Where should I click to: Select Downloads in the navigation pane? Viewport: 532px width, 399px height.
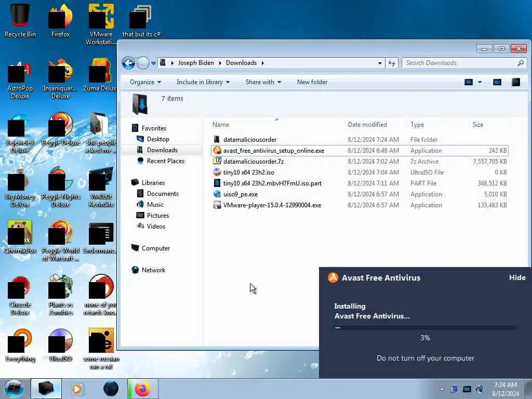162,150
